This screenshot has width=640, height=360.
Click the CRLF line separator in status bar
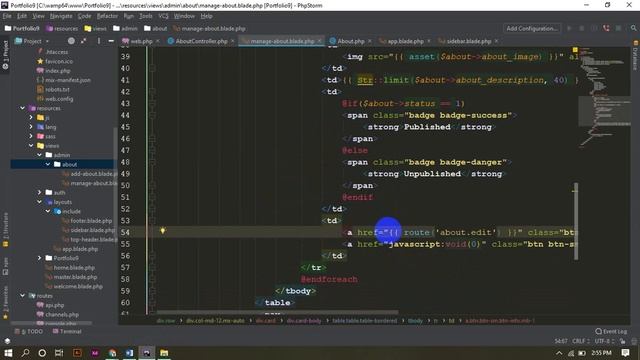[580, 341]
